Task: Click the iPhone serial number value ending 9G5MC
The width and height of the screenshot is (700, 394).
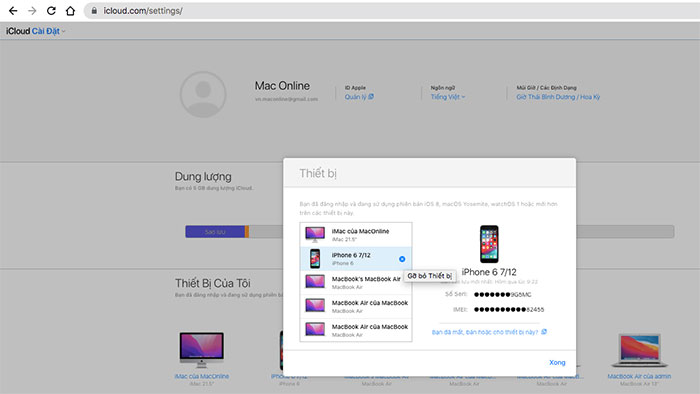Action: (503, 294)
